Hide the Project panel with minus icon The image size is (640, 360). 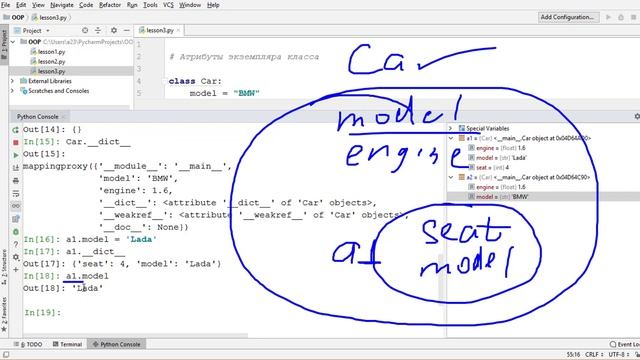pyautogui.click(x=127, y=30)
